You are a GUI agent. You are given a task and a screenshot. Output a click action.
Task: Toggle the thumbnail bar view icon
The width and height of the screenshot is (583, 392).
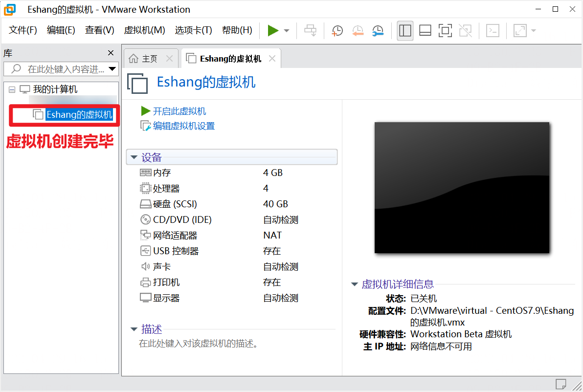pos(425,30)
